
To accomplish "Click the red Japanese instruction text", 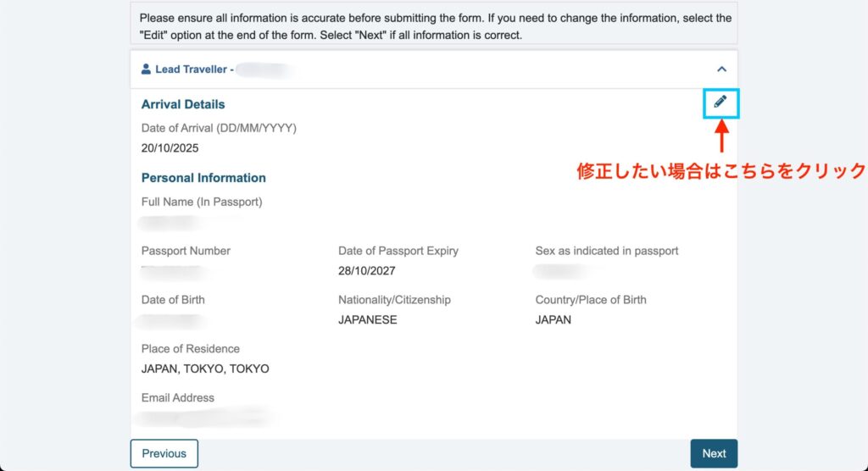I will pyautogui.click(x=721, y=171).
